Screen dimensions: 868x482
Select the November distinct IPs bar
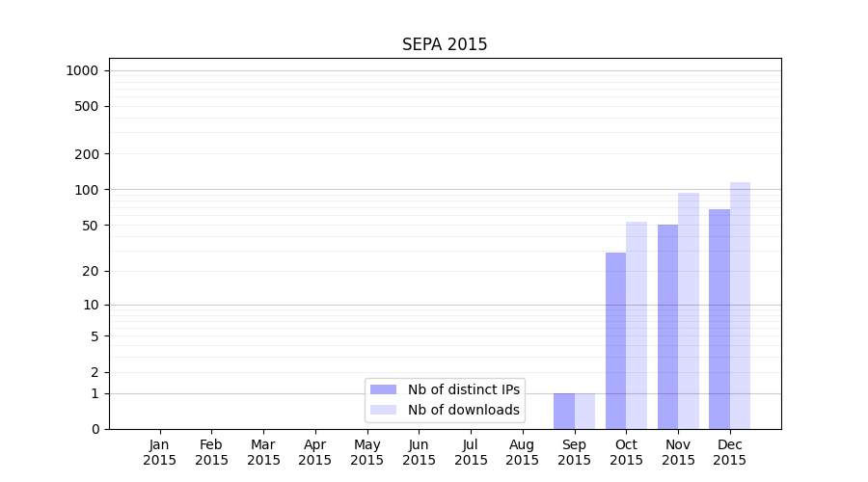click(667, 326)
